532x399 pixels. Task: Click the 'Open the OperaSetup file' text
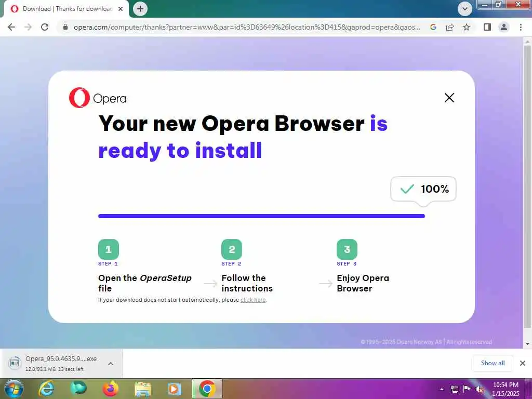(x=145, y=283)
